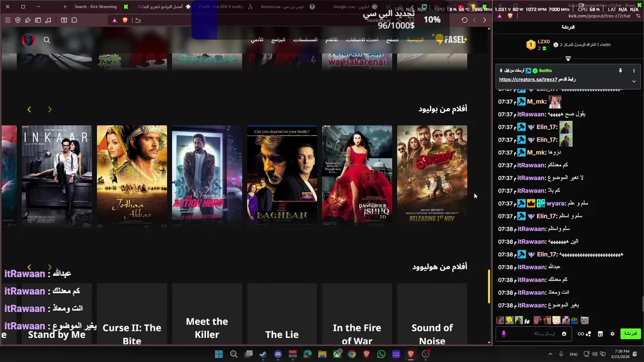
Task: Open the creators.sa/trexz7 support link
Action: [528, 79]
